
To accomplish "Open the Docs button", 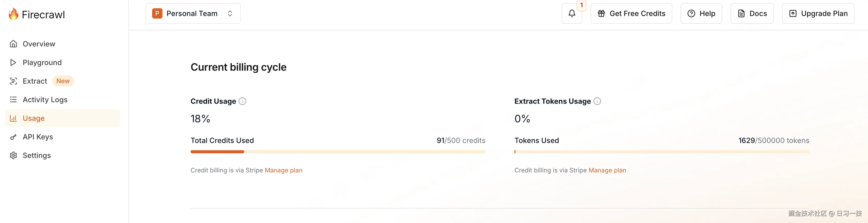I will click(x=752, y=13).
